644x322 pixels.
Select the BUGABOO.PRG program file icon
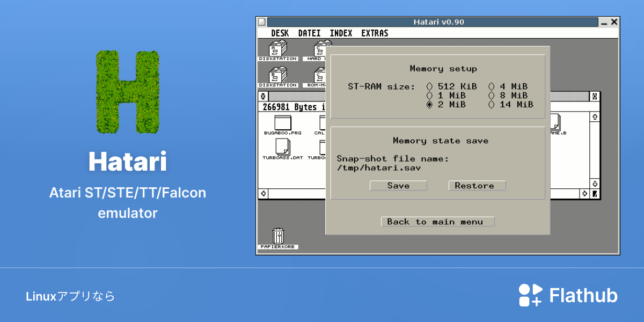point(282,125)
